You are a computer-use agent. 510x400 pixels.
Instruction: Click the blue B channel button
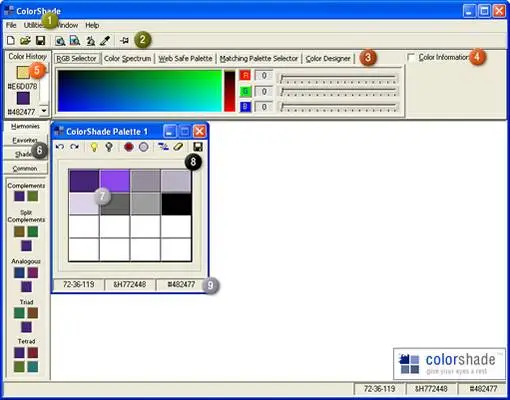245,107
